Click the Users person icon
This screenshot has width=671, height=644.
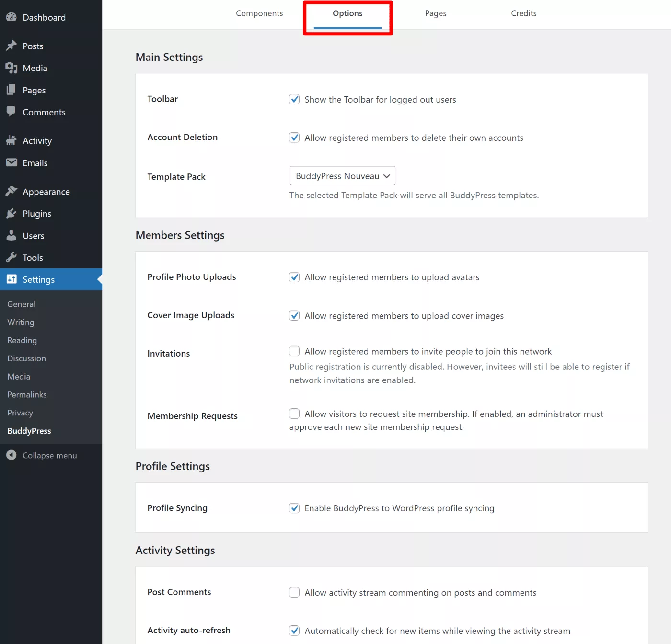[x=12, y=235]
